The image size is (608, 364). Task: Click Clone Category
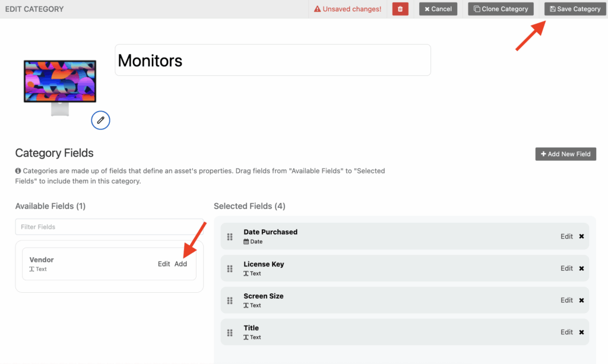pyautogui.click(x=501, y=9)
